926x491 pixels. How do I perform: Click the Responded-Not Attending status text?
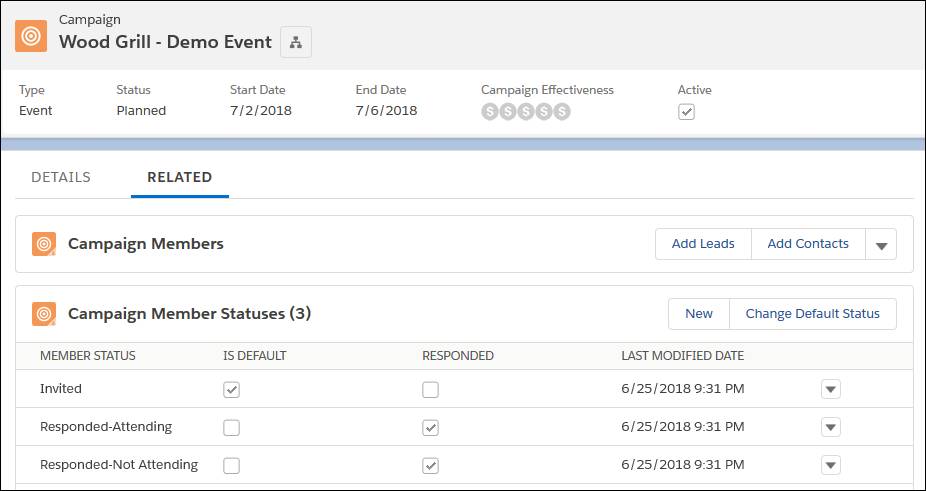coord(119,464)
